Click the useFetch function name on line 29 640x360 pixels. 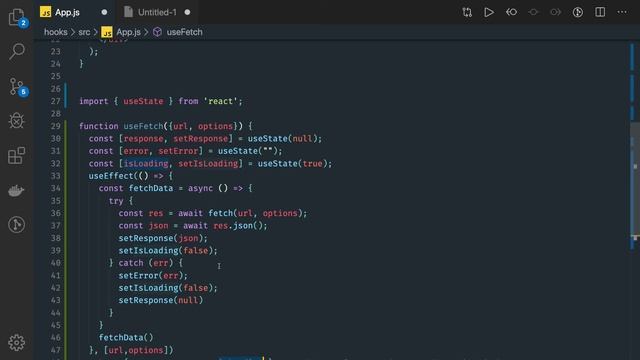coord(143,126)
